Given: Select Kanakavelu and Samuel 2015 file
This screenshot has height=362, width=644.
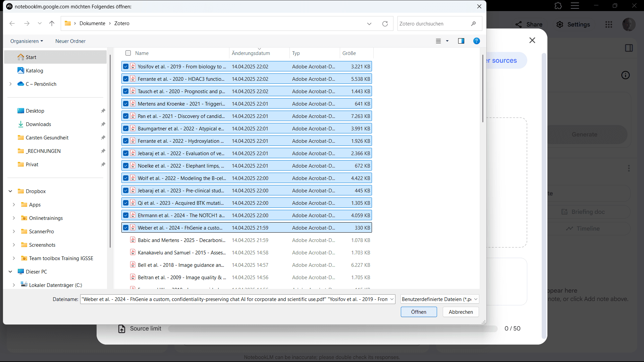Looking at the screenshot, I should point(247,252).
